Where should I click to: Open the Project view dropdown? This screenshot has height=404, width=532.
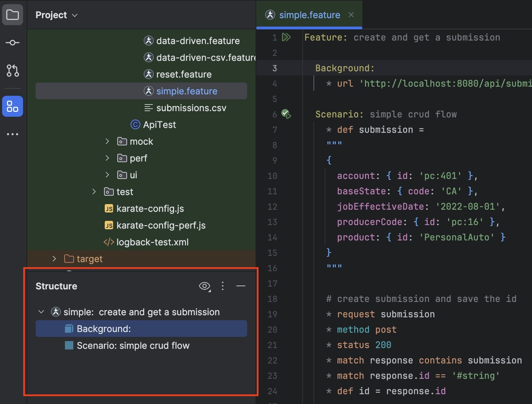[x=56, y=15]
